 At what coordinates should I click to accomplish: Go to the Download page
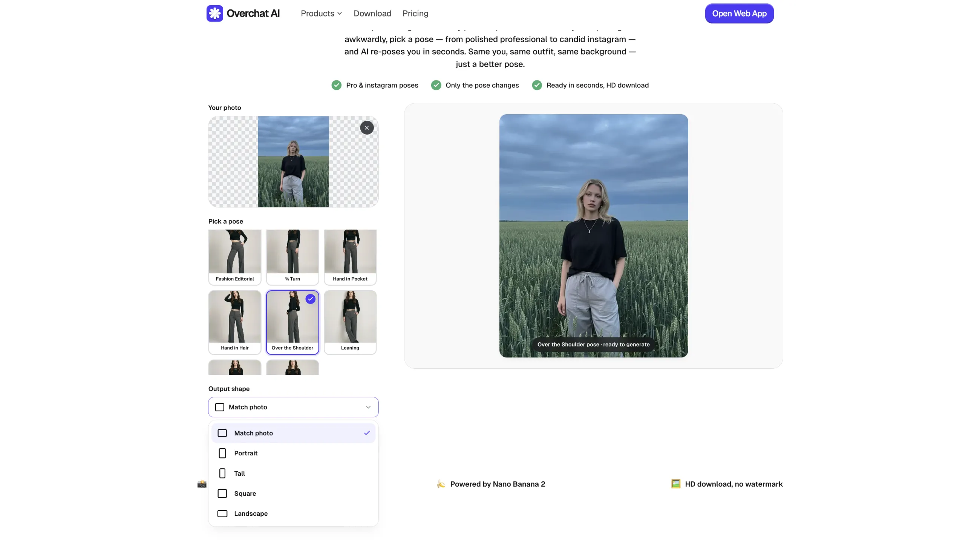(x=372, y=14)
